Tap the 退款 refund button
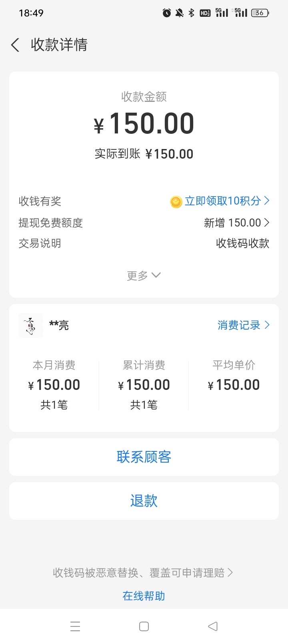288x644 pixels. click(x=144, y=501)
